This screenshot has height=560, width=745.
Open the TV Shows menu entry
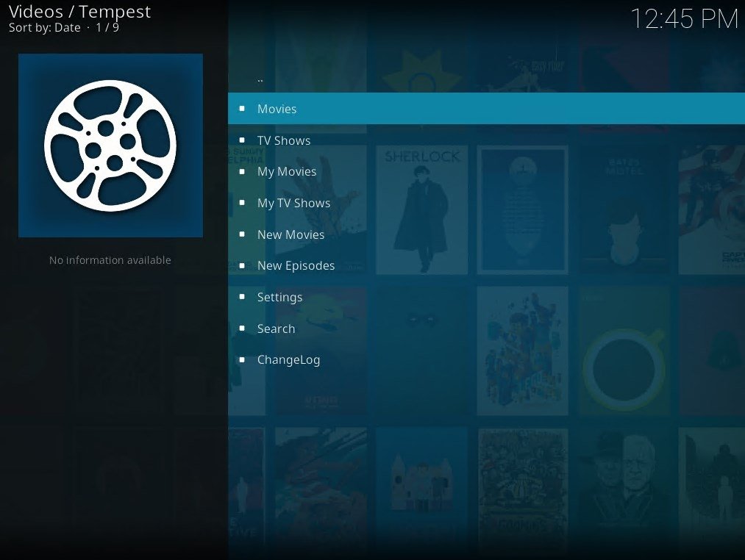(486, 140)
